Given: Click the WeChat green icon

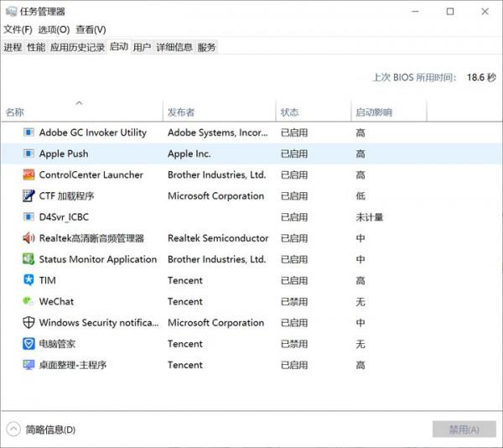Looking at the screenshot, I should (x=28, y=301).
